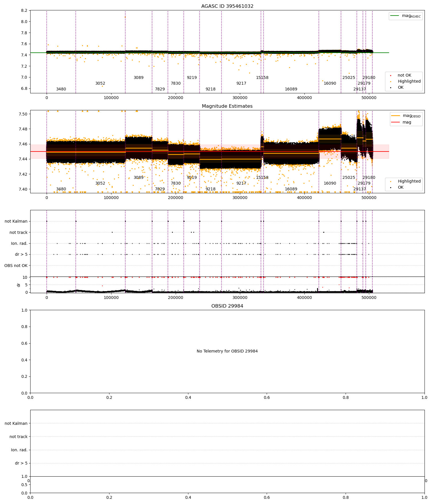Click label 3089 in Magnitude Estimates plot
Viewport: 432px width, 504px height.
tap(139, 178)
